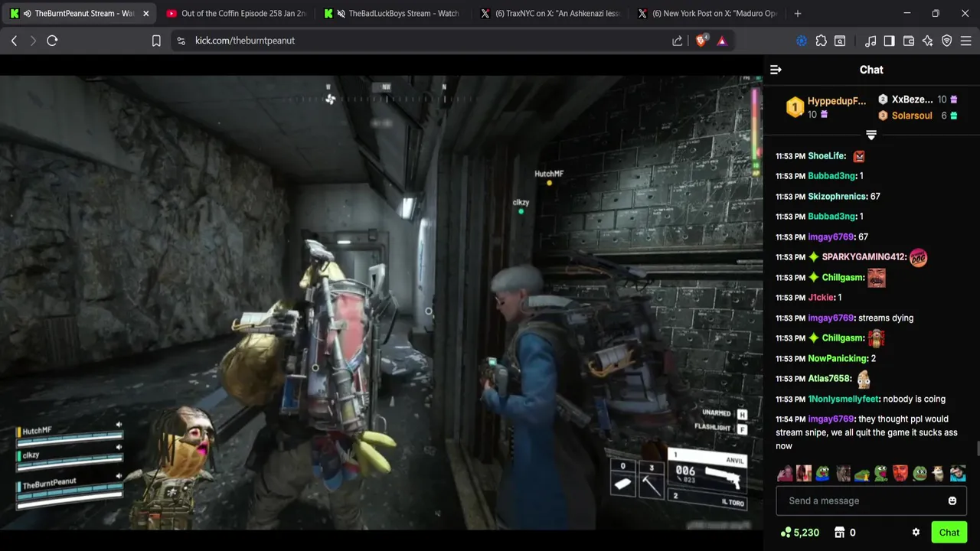Open browser hamburger menu
Viewport: 980px width, 551px height.
[x=966, y=41]
